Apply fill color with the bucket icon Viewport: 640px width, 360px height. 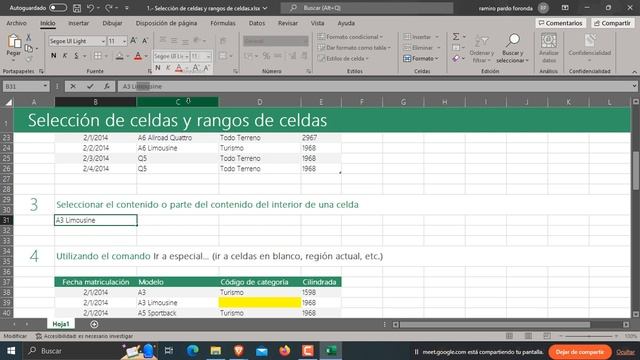point(119,56)
